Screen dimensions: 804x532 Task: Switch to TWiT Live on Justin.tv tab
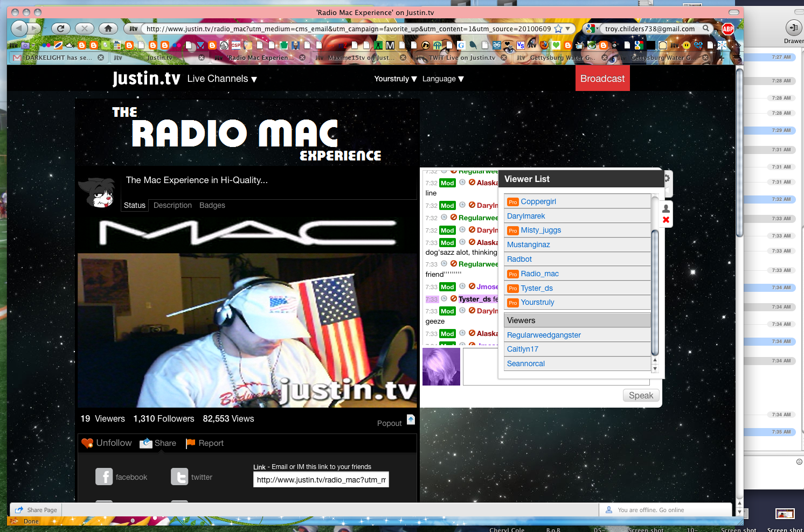coord(462,57)
